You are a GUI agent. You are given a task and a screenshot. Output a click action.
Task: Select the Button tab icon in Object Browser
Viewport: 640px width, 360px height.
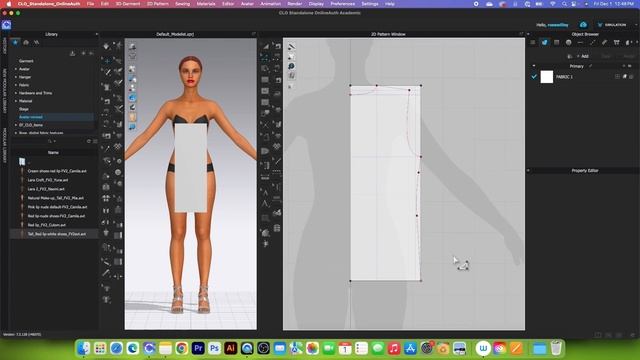coord(569,42)
